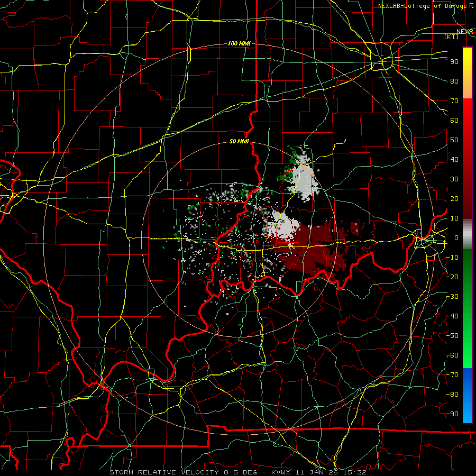The height and width of the screenshot is (476, 476).
Task: Click the -80 value on the velocity scale
Action: point(453,395)
